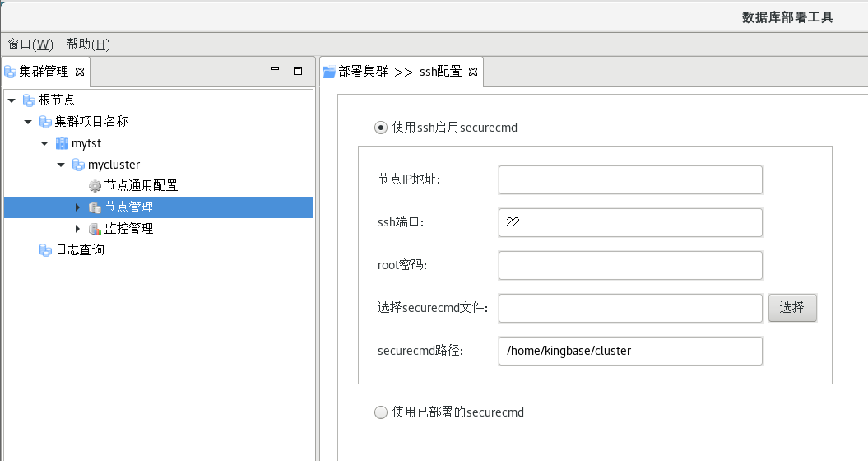
Task: Open the 窗口(W) menu
Action: click(x=30, y=44)
